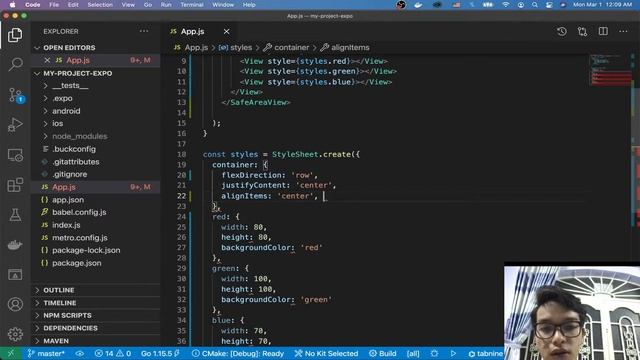Viewport: 640px width, 360px height.
Task: Open the errors and warnings count
Action: 112,353
